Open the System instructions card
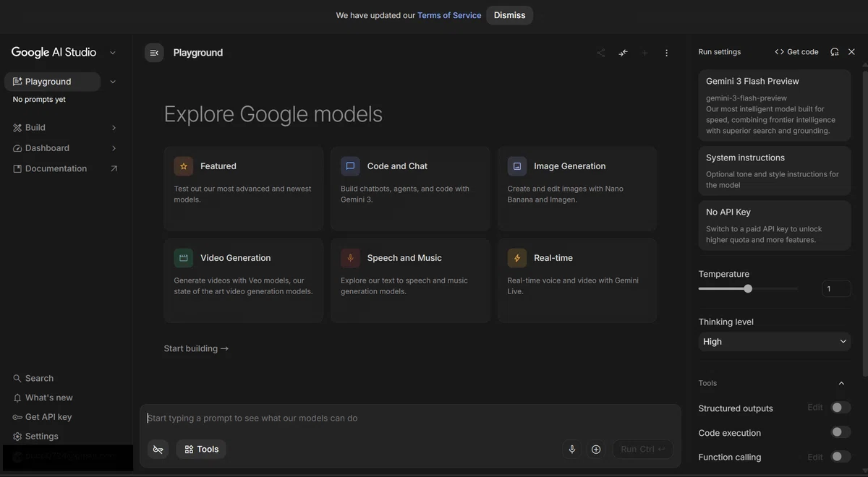The image size is (868, 477). [775, 171]
